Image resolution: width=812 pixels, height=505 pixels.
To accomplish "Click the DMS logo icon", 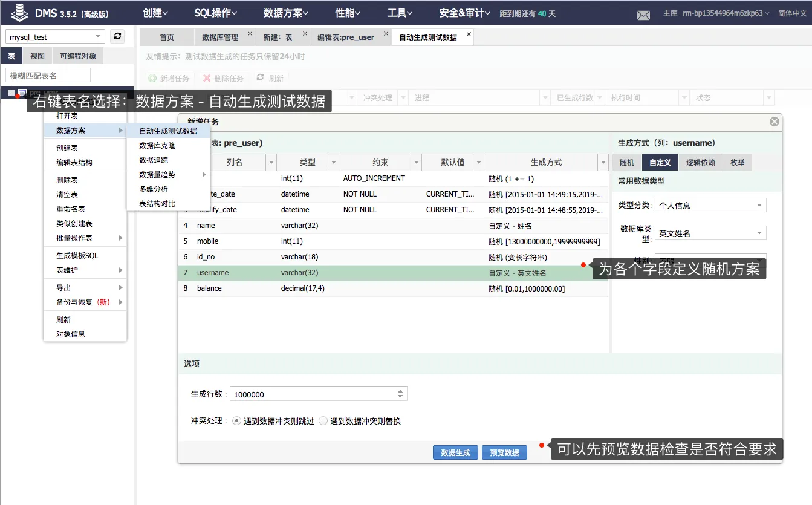I will tap(21, 12).
